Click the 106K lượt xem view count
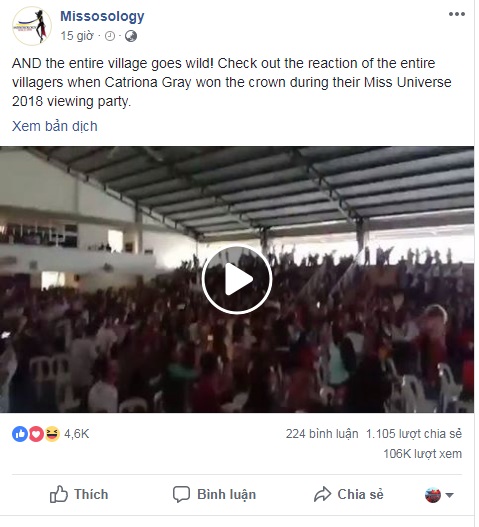 [x=423, y=454]
